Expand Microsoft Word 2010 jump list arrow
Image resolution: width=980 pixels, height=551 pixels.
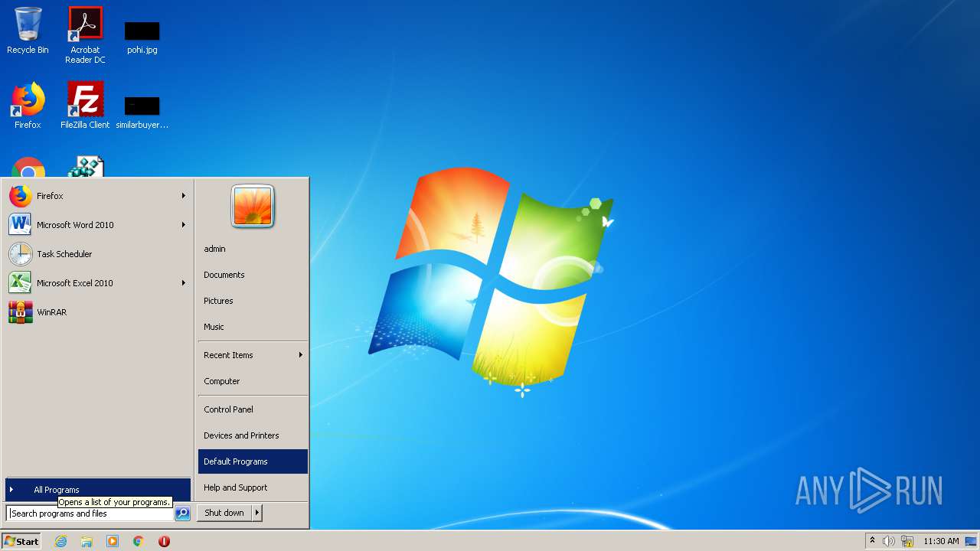coord(184,225)
